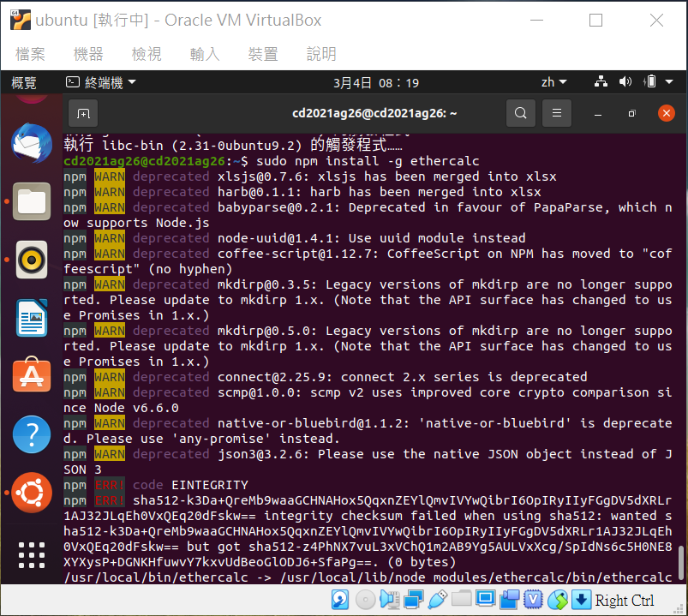688x616 pixels.
Task: Click the terminal title cd2021ag26@cd2021ag26
Action: click(374, 113)
